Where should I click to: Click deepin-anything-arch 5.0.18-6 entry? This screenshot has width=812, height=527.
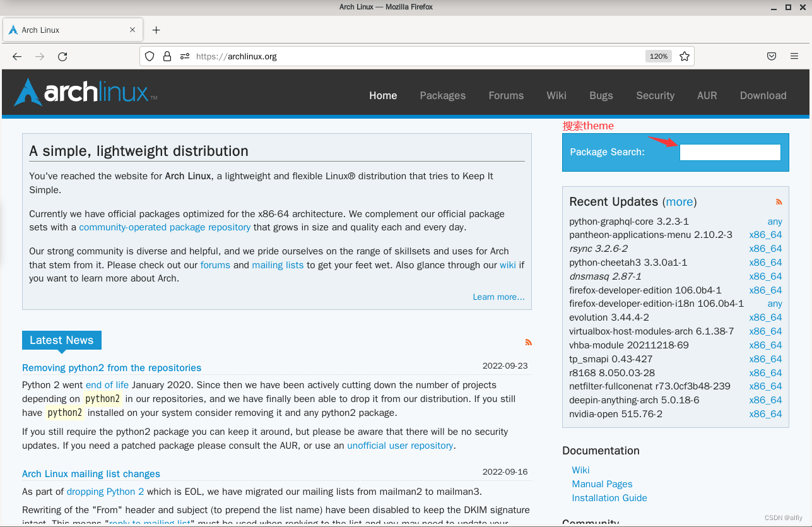[634, 400]
